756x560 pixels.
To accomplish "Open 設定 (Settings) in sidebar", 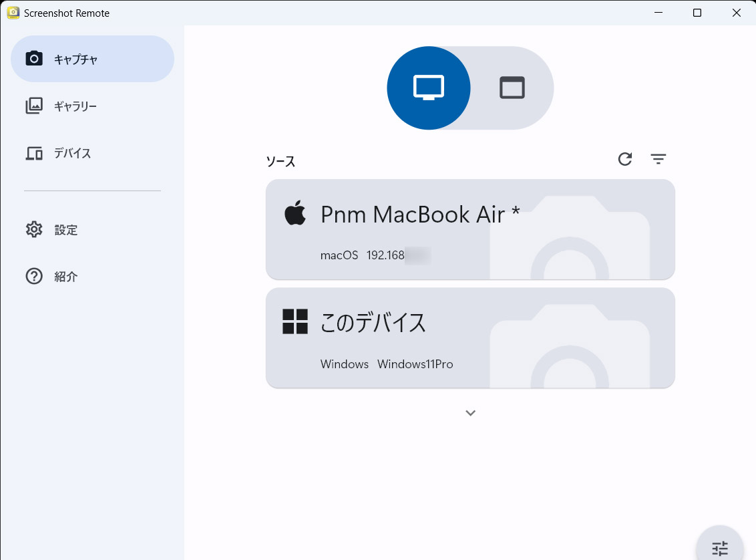I will [92, 230].
